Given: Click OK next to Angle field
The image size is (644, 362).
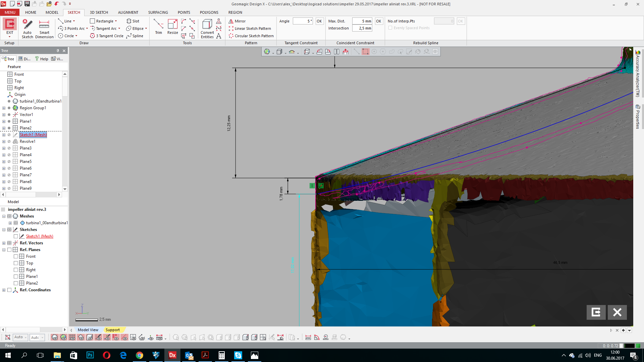Looking at the screenshot, I should [319, 21].
